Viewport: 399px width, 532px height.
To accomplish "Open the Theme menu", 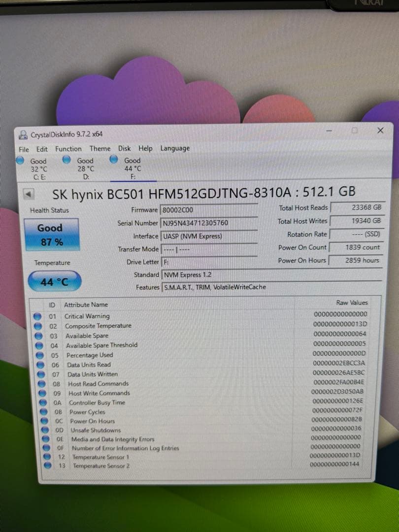I will [100, 149].
